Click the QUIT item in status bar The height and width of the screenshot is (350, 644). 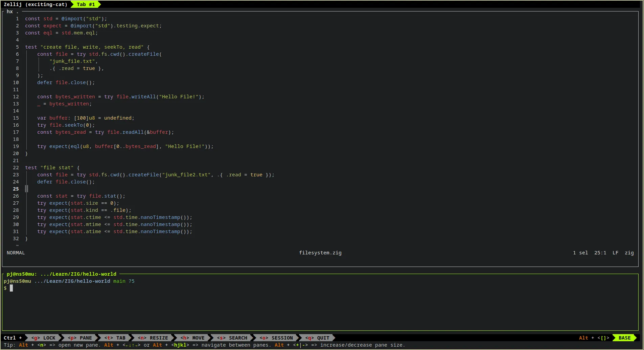[317, 338]
